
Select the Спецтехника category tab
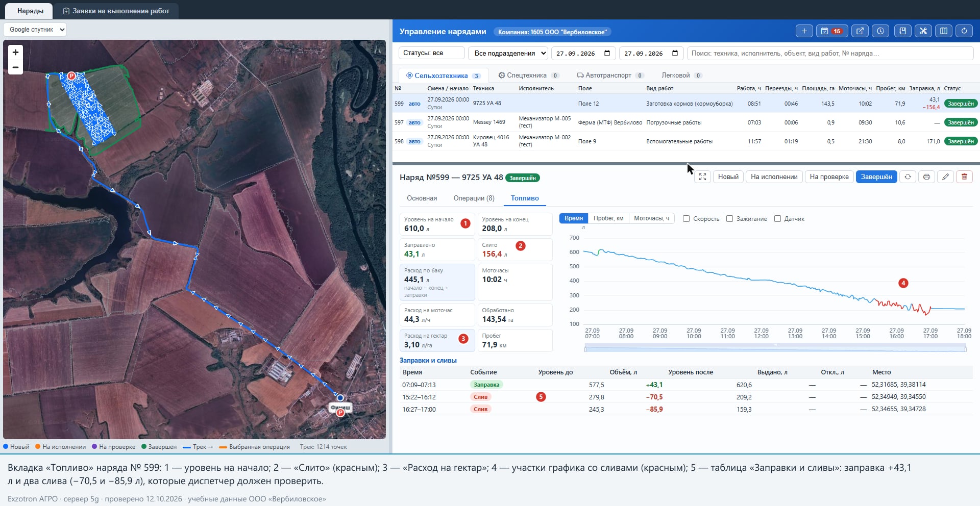[x=528, y=75]
